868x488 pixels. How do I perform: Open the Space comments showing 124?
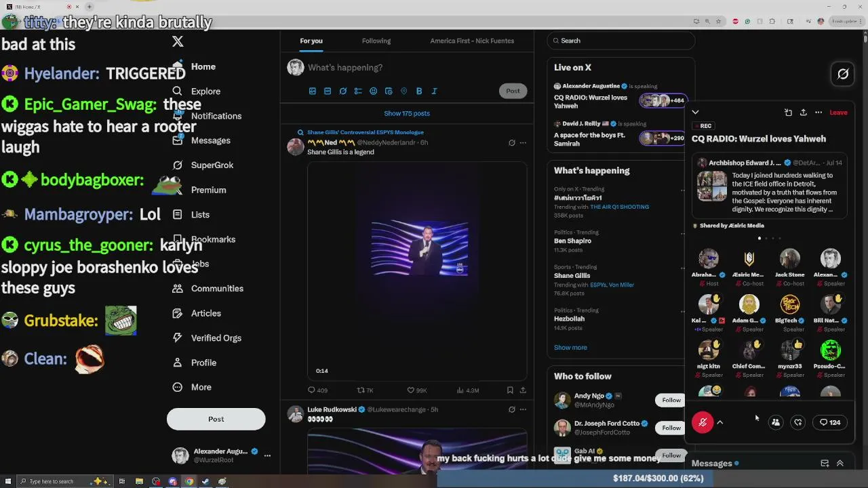[830, 422]
